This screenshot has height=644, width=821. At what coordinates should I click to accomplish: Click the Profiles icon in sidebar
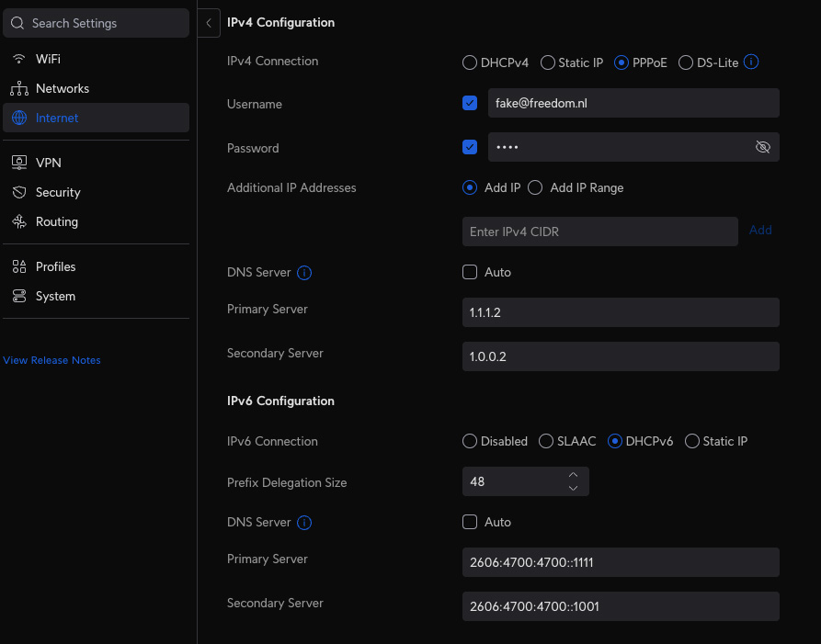pyautogui.click(x=19, y=266)
